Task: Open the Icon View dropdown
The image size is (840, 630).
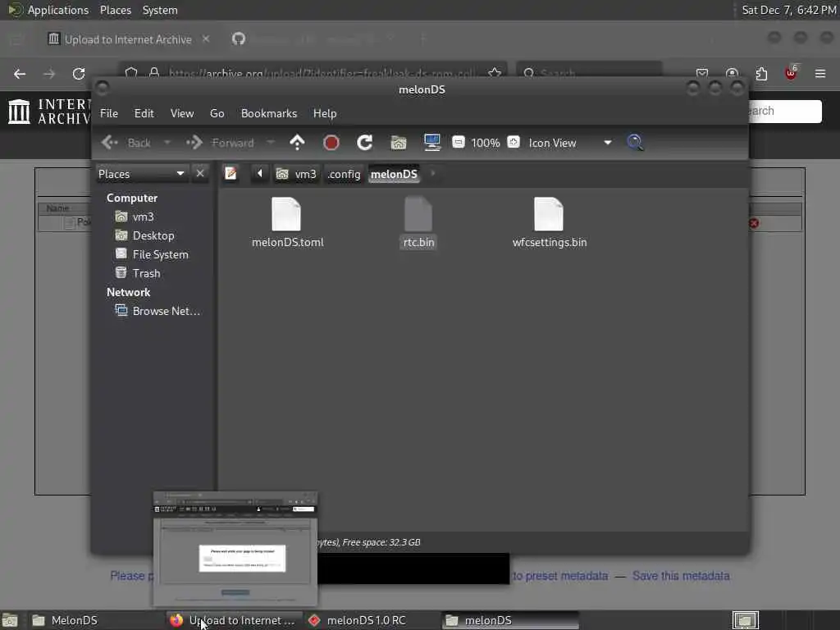Action: click(570, 143)
